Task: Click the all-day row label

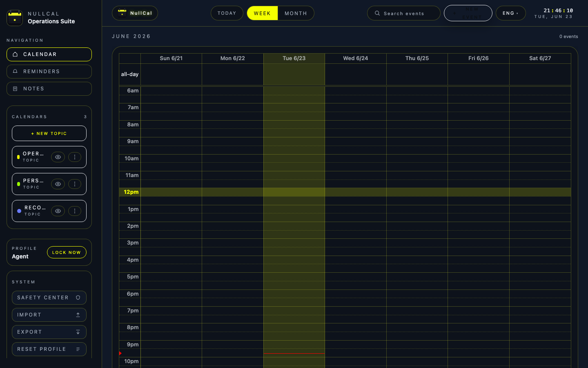Action: point(130,74)
